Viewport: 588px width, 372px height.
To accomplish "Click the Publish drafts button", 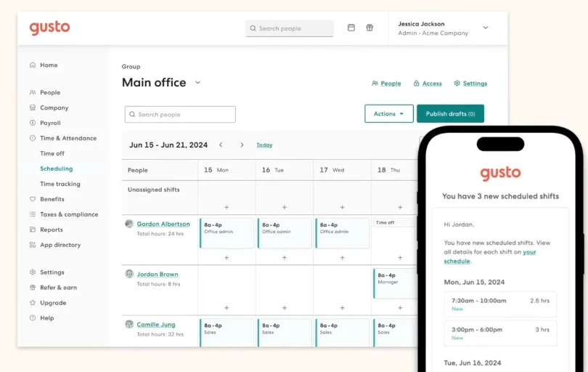I will (x=450, y=114).
